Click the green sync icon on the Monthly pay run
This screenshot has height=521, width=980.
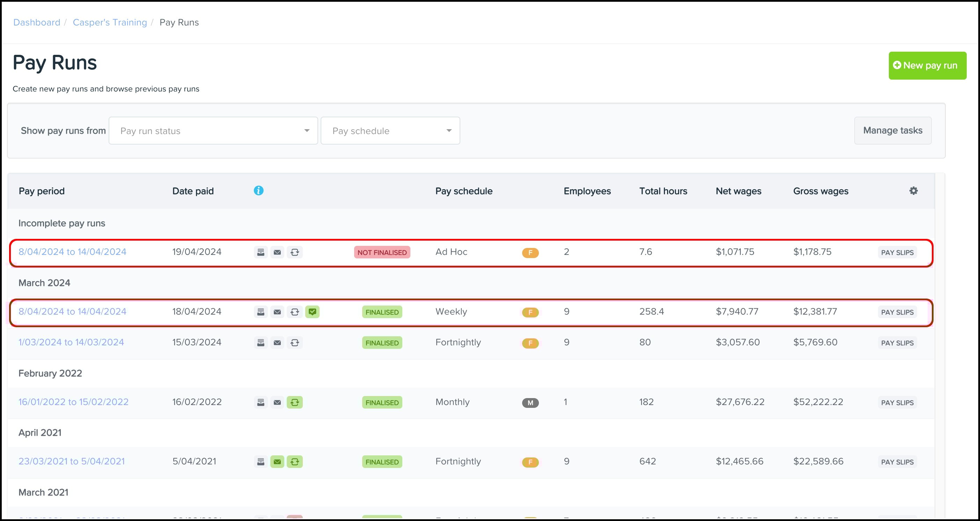click(295, 402)
